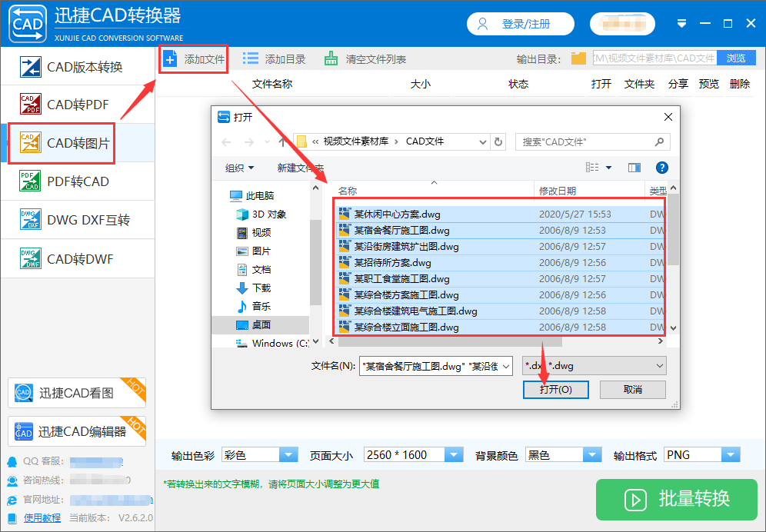This screenshot has height=532, width=766.
Task: Click the 清空文件列表 broom icon
Action: (x=331, y=59)
